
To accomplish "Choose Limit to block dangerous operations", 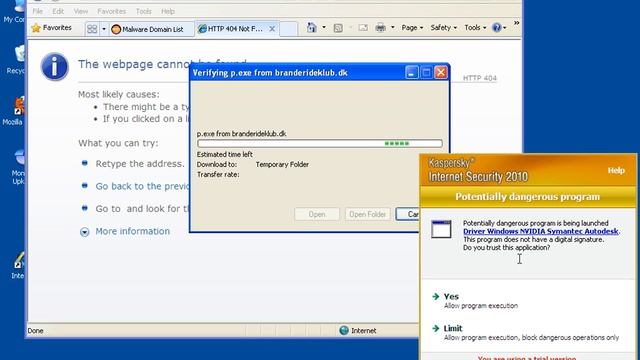I will [x=453, y=328].
